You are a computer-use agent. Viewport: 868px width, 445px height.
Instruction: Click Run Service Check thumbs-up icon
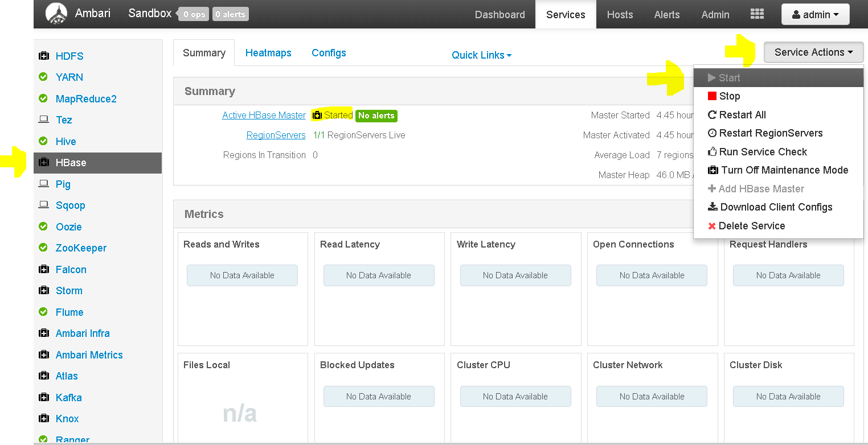pyautogui.click(x=712, y=151)
